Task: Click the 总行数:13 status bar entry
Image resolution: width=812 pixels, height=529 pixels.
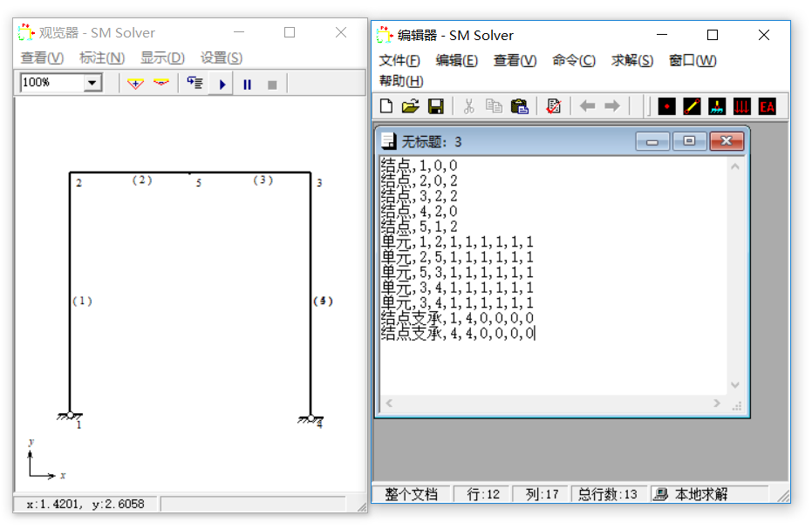Action: point(607,494)
